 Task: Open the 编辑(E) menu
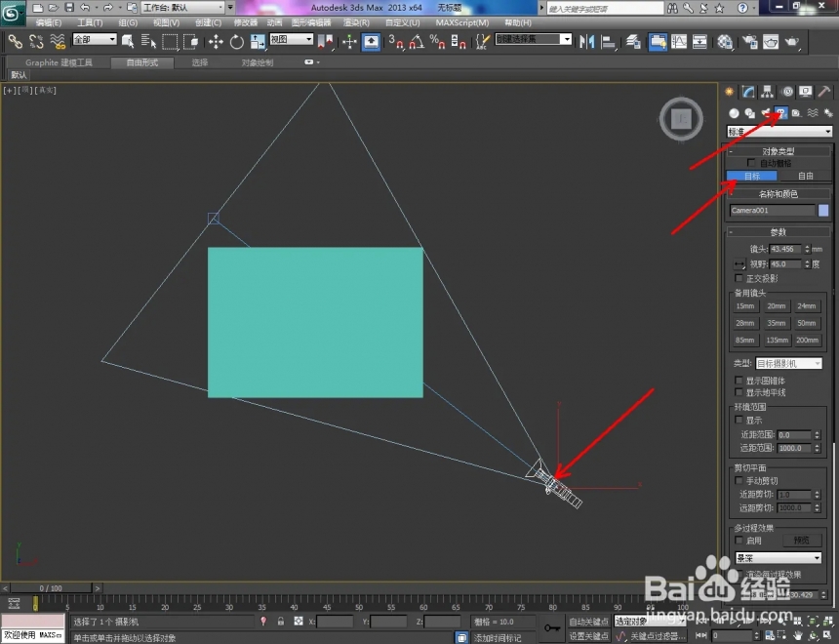tap(48, 22)
